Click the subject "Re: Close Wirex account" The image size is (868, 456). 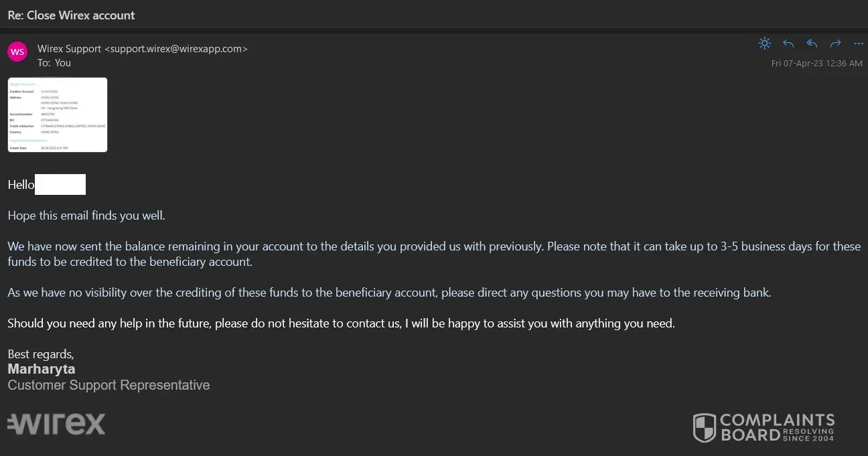pyautogui.click(x=72, y=15)
